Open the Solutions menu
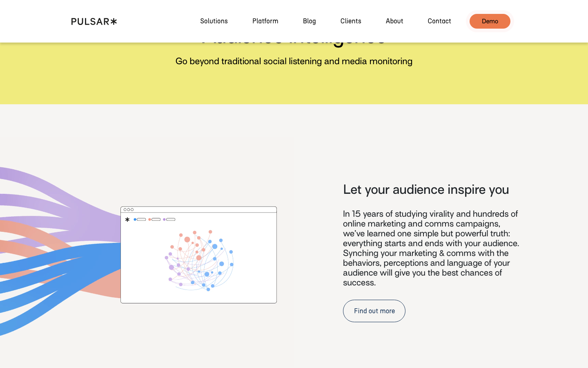Viewport: 588px width, 368px height. 214,21
